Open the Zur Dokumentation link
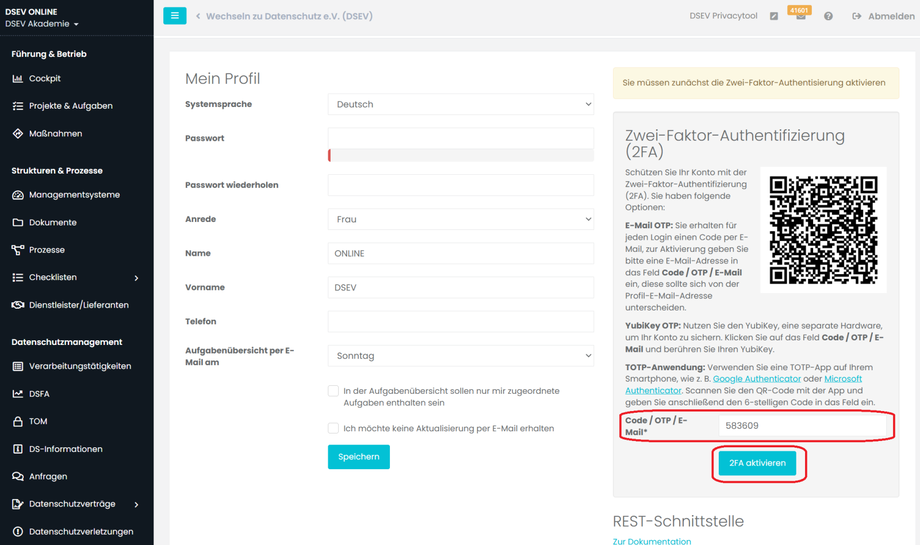 pos(651,541)
